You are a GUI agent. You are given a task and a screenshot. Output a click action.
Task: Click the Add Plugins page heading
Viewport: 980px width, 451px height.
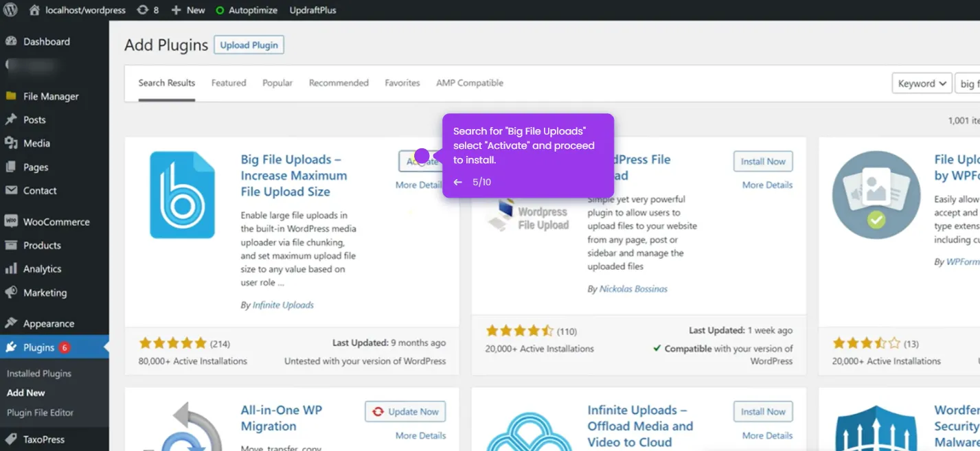(x=166, y=45)
